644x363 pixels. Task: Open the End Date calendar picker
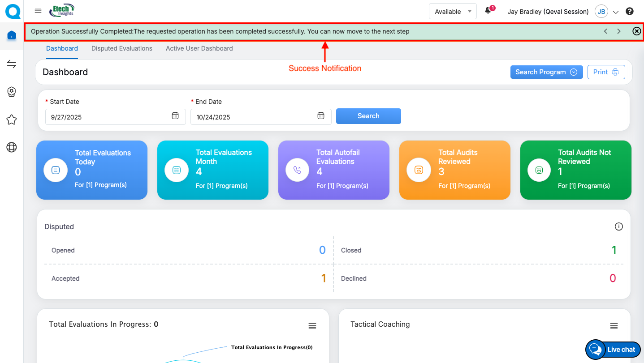321,116
